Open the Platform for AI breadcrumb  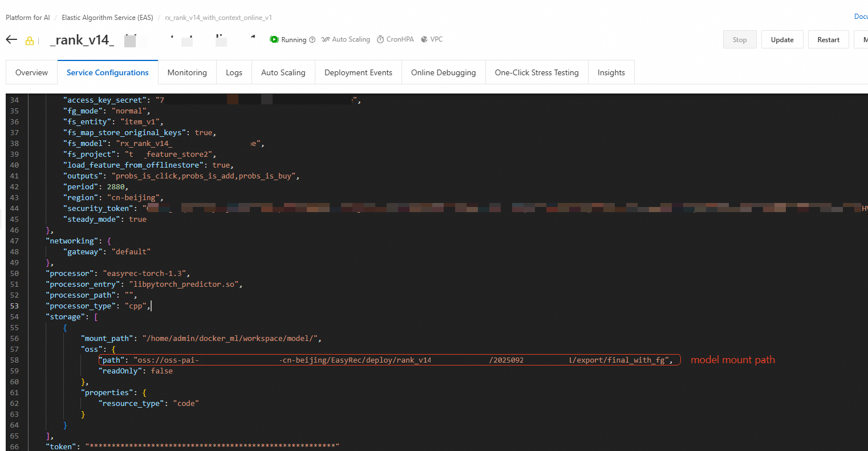(x=28, y=18)
